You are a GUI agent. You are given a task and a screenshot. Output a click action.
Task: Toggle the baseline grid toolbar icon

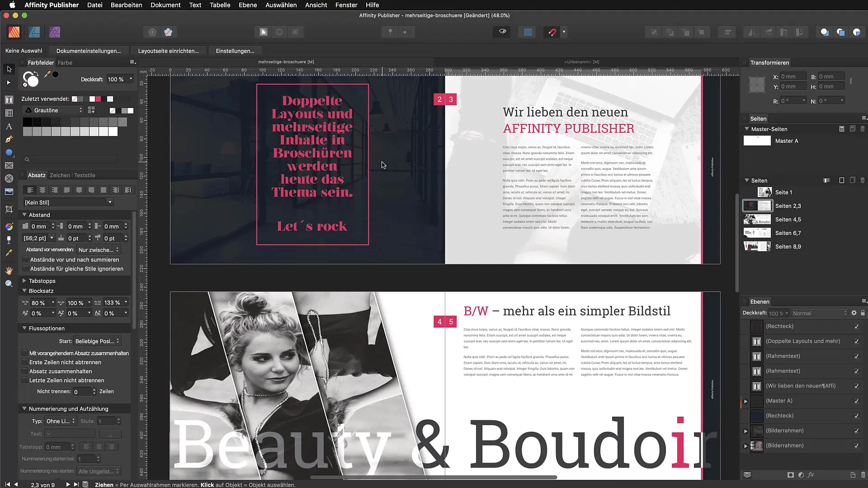(528, 32)
